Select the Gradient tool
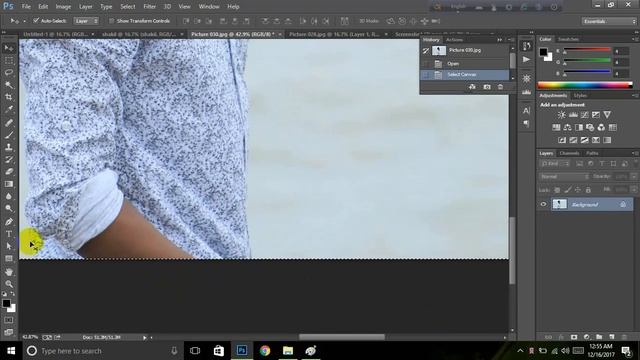The image size is (640, 360). point(9,184)
